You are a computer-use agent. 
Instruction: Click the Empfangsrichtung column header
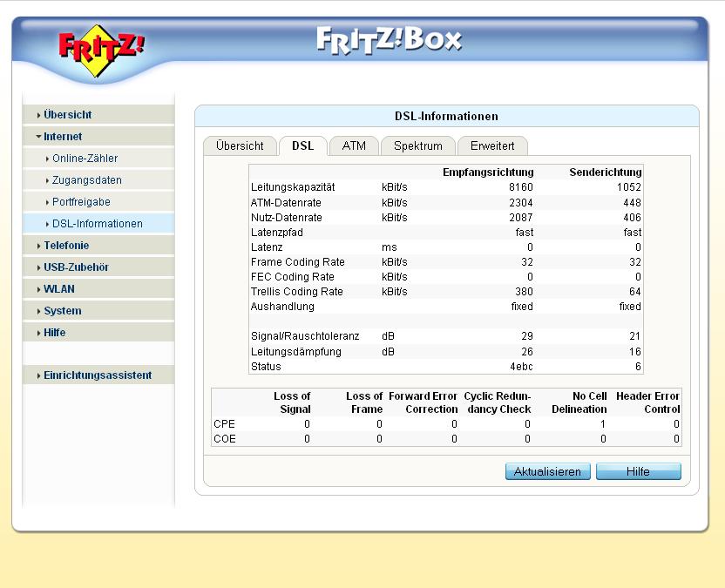click(488, 172)
